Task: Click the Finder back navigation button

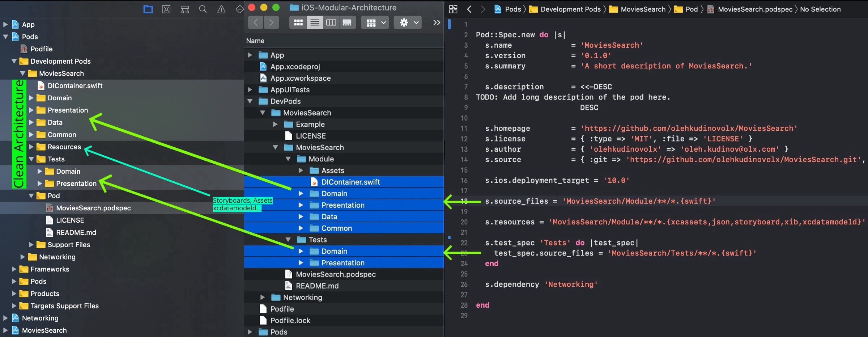Action: (256, 22)
